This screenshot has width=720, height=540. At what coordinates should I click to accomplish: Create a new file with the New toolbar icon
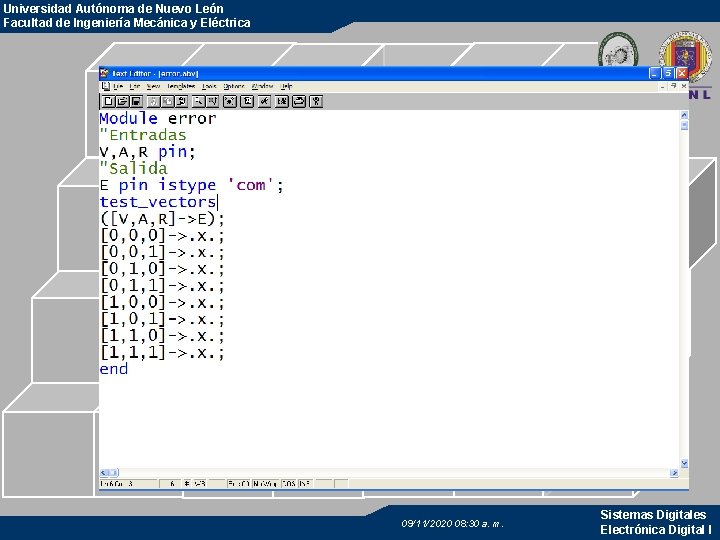click(108, 101)
